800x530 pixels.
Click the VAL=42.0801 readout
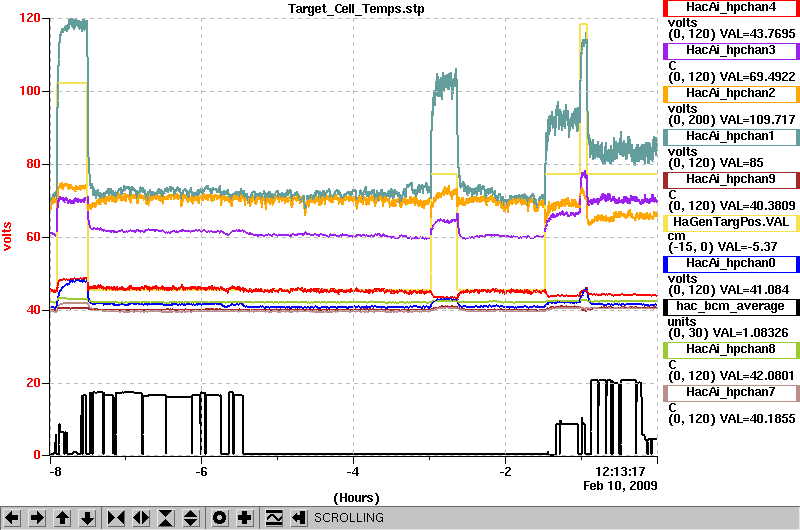(x=757, y=376)
